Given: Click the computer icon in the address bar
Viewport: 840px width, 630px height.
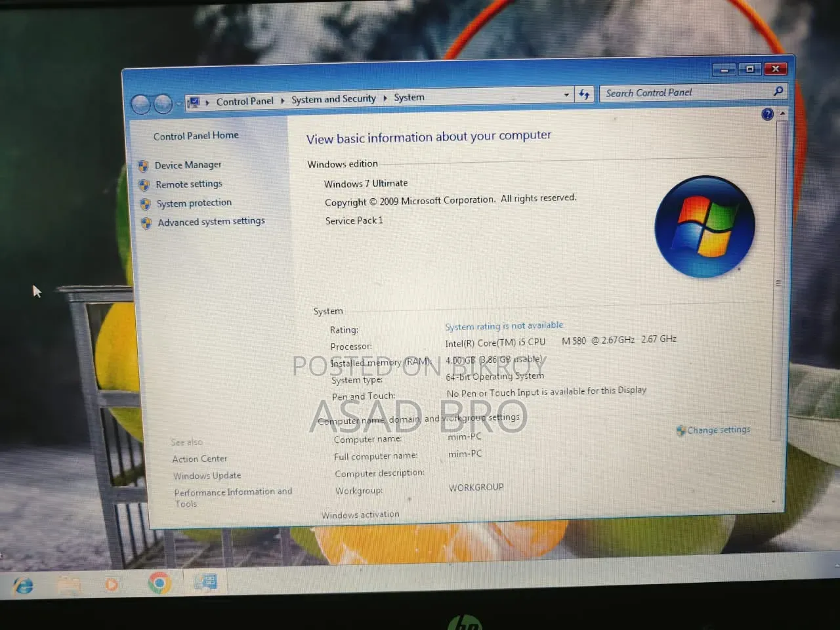Looking at the screenshot, I should pos(194,102).
